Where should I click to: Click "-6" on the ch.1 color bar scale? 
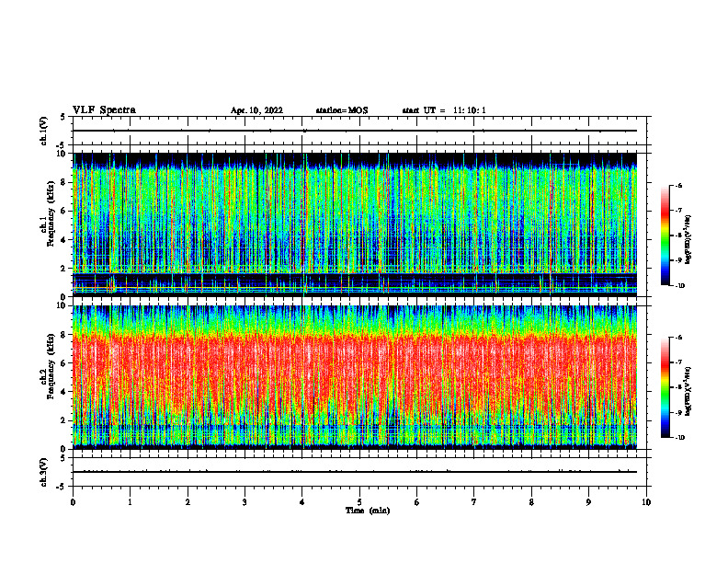point(679,186)
